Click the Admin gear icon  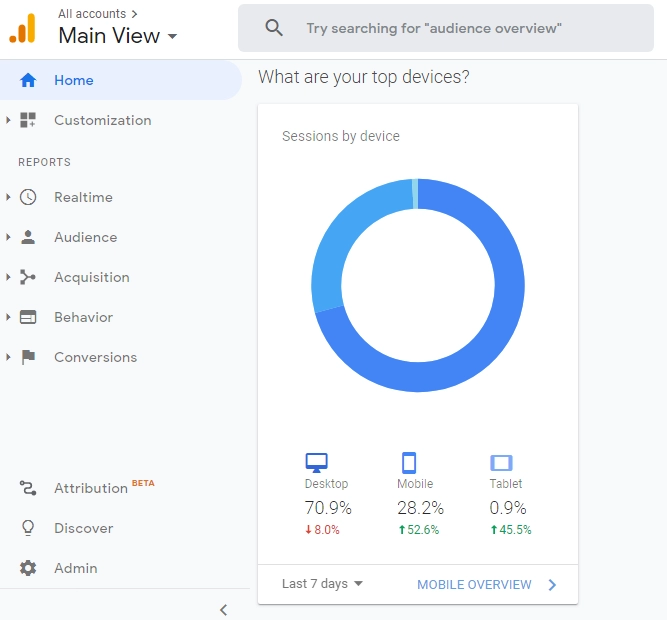coord(28,568)
